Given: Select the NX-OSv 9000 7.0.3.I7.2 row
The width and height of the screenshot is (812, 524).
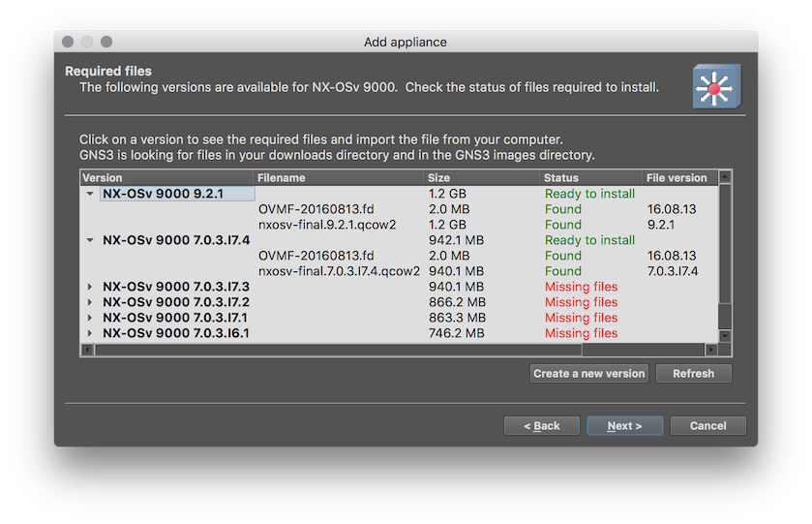Looking at the screenshot, I should click(x=400, y=302).
